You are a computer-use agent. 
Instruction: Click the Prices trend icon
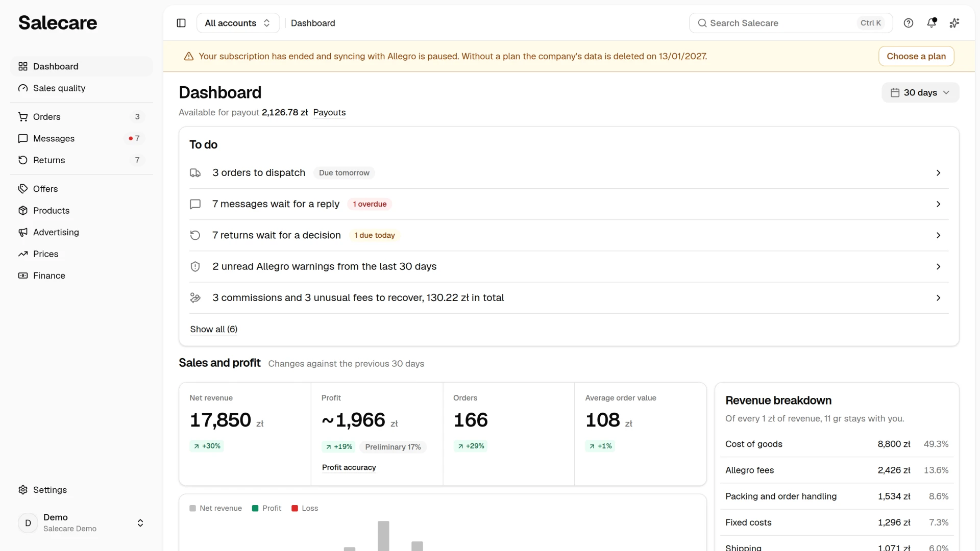(23, 254)
